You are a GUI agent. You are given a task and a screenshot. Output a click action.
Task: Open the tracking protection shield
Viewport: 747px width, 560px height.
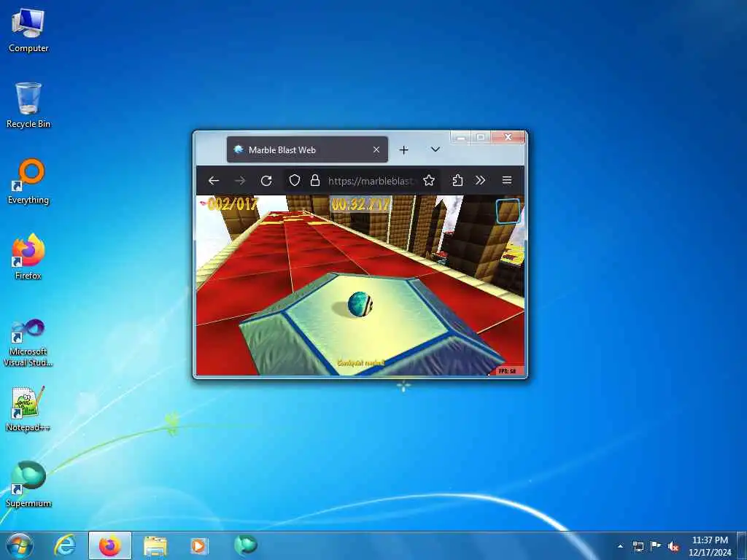point(295,181)
